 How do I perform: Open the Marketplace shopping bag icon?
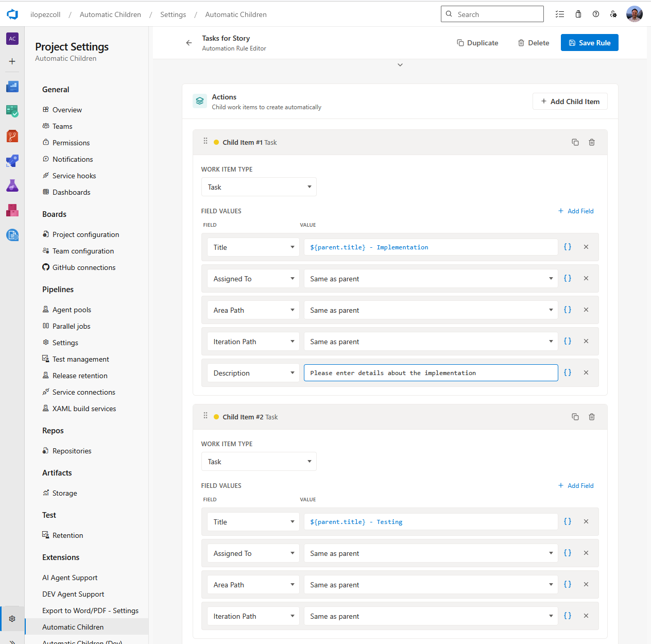coord(578,14)
